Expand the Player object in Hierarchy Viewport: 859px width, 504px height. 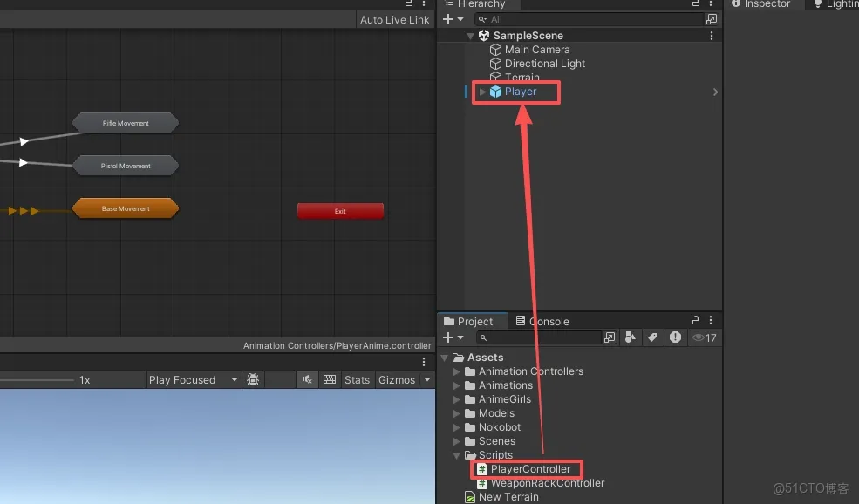[x=482, y=91]
